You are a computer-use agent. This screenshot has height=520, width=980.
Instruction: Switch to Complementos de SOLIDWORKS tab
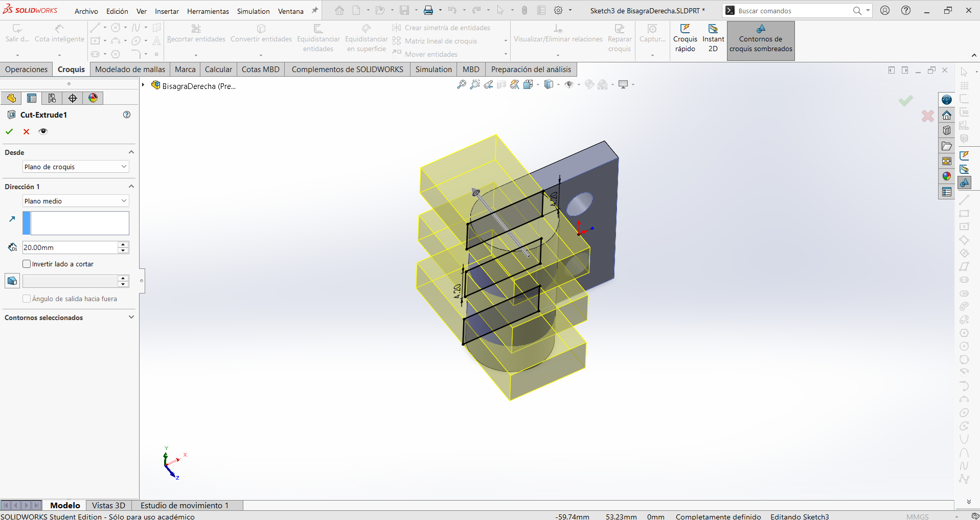coord(348,70)
